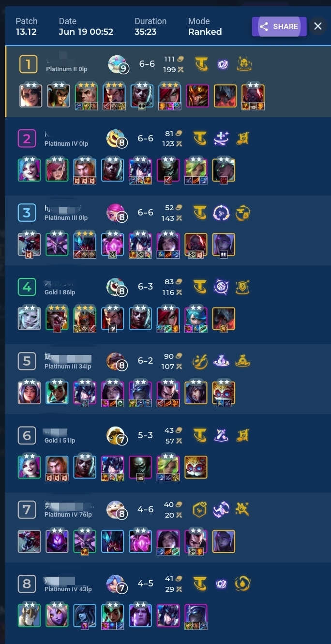Click the placement 5 badge
Screen dimensions: 331x644
click(x=27, y=361)
